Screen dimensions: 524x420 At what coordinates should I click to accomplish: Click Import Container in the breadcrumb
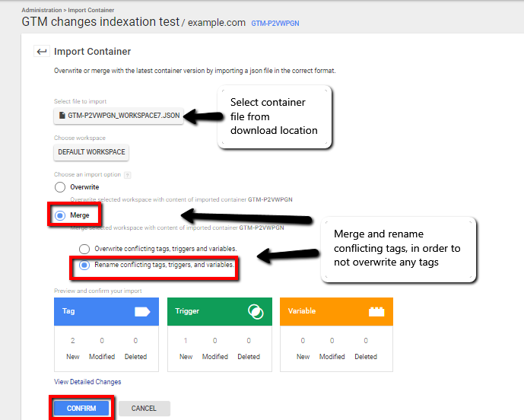click(91, 10)
